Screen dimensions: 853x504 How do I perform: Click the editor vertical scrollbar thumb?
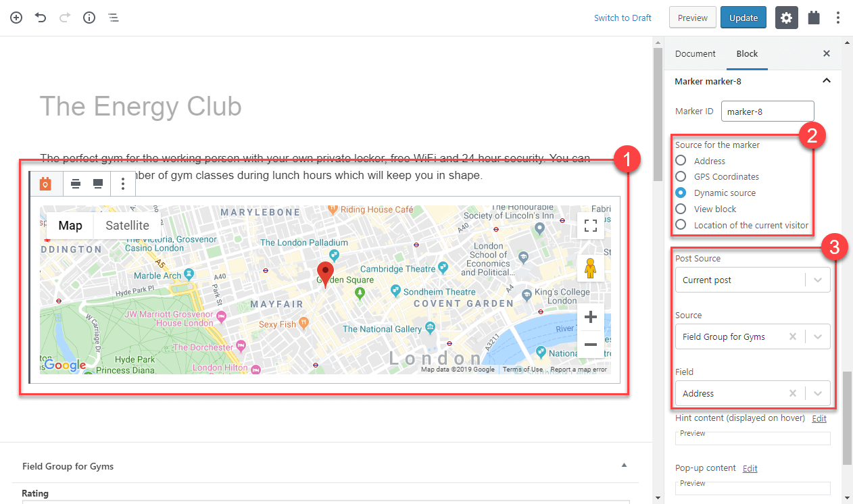click(657, 115)
